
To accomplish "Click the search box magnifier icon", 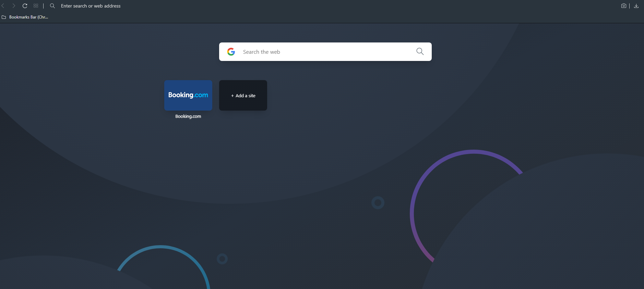I will (x=420, y=51).
